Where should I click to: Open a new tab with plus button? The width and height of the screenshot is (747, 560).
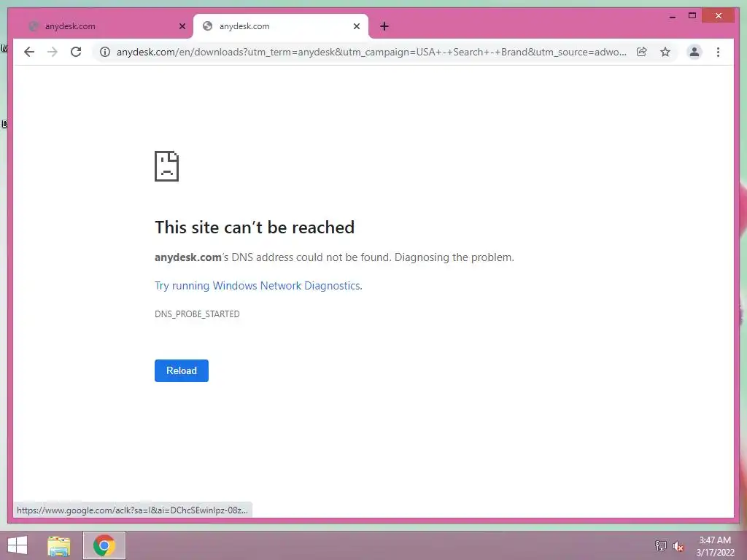[x=384, y=27]
